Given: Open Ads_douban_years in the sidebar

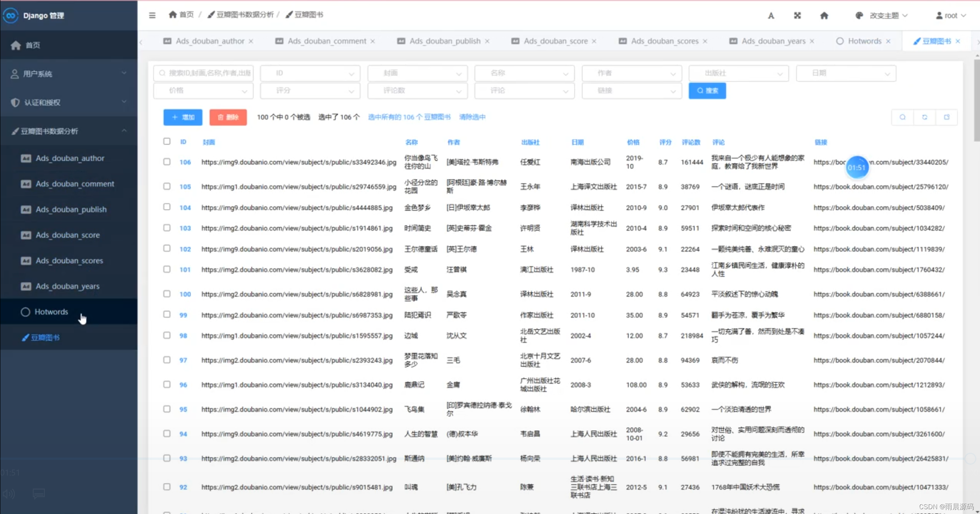Looking at the screenshot, I should (x=67, y=286).
